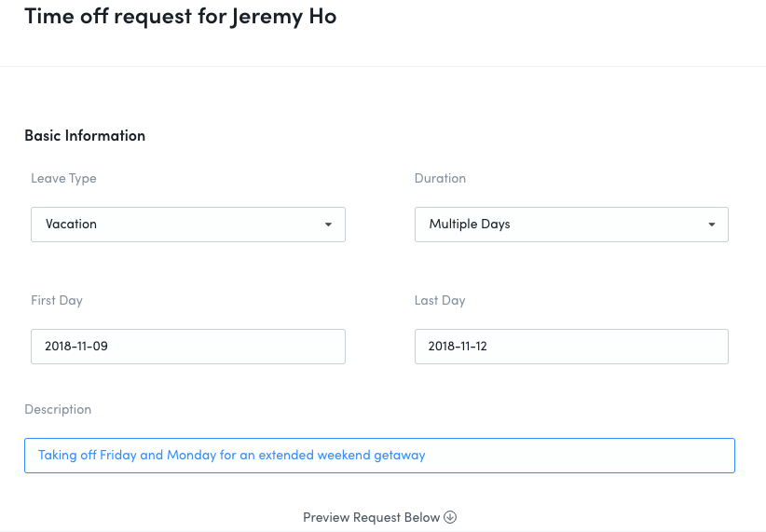Click the Leave Type field label
Image resolution: width=766 pixels, height=532 pixels.
pyautogui.click(x=63, y=178)
